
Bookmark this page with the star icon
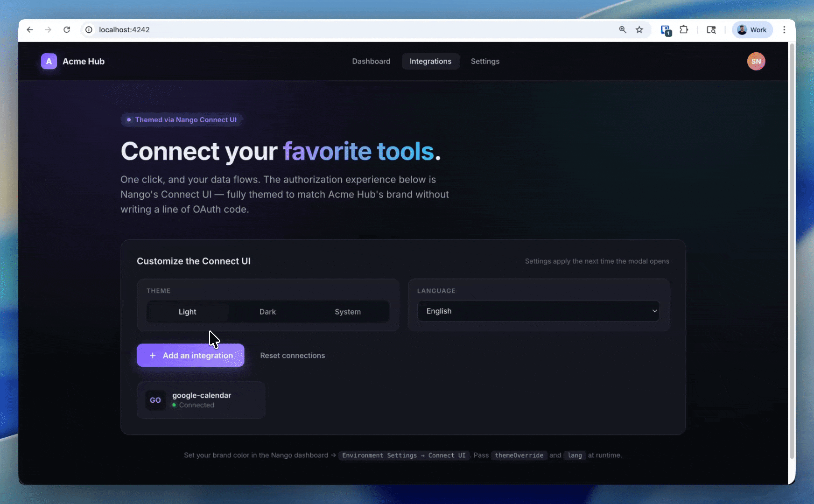pyautogui.click(x=639, y=30)
